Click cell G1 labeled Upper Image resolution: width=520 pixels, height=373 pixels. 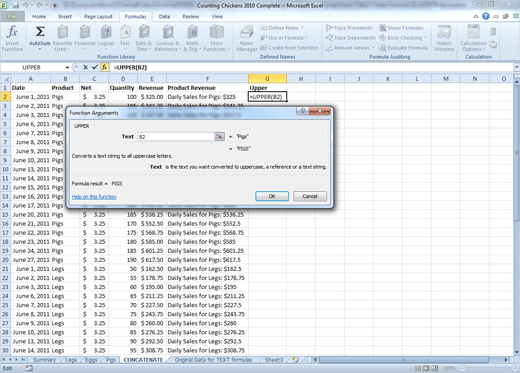coord(267,88)
